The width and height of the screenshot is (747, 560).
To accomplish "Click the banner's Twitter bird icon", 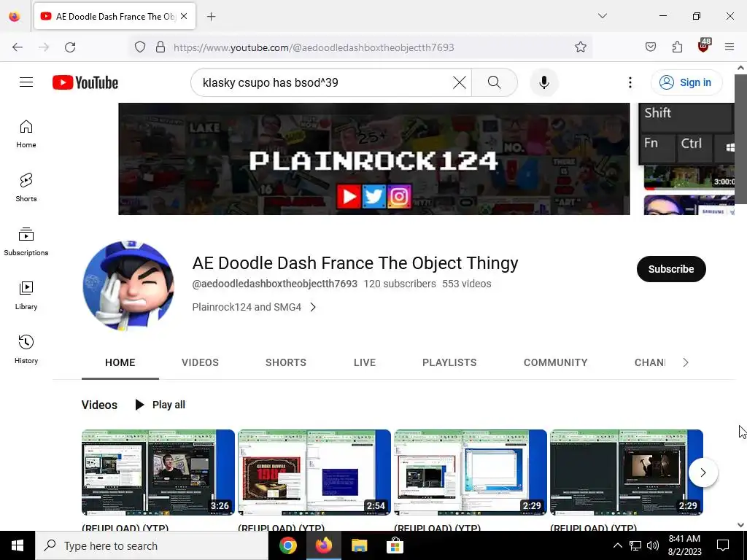I will [374, 196].
